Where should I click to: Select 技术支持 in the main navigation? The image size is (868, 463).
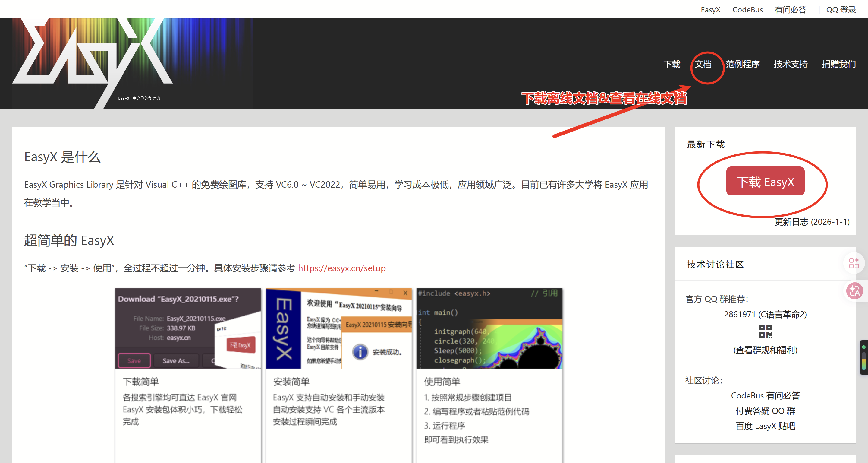click(x=791, y=64)
